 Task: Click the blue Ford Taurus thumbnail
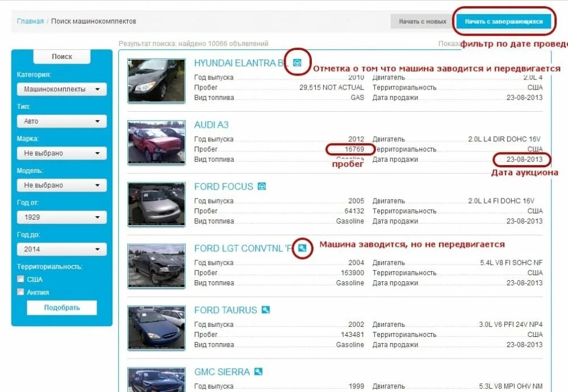click(157, 328)
